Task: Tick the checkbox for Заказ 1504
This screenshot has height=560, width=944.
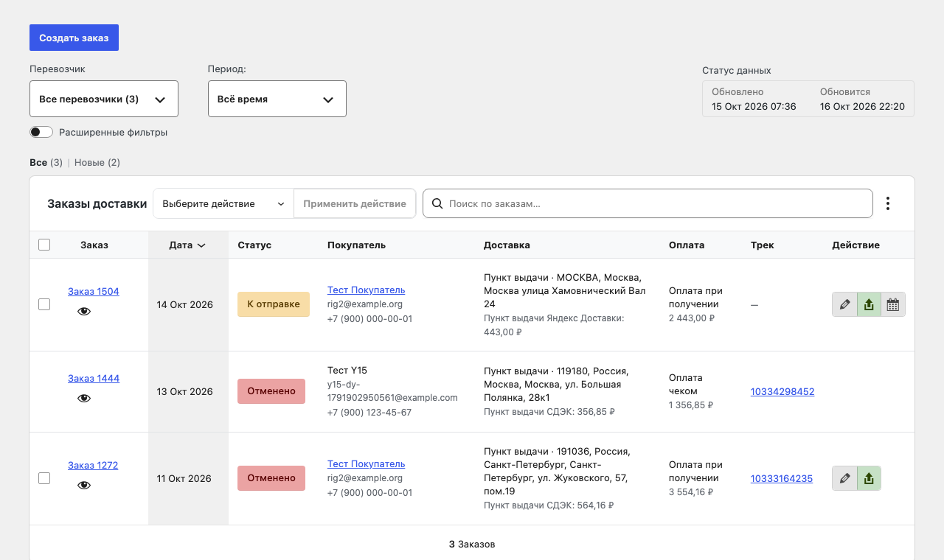Action: (44, 304)
